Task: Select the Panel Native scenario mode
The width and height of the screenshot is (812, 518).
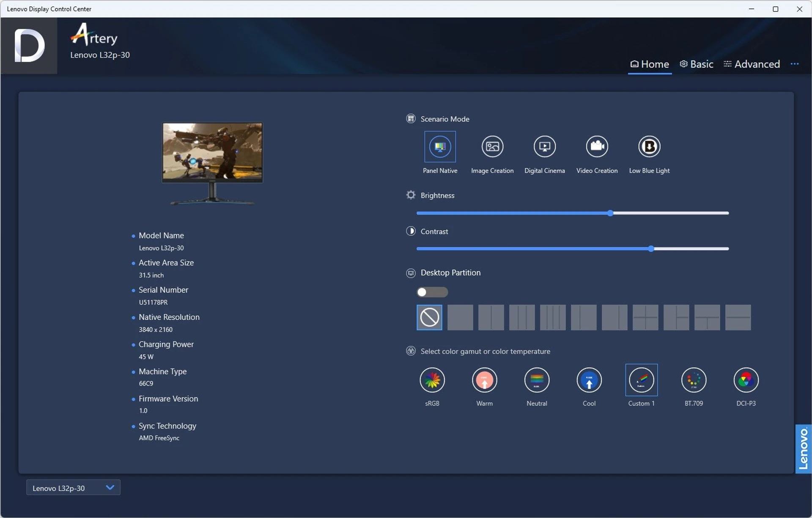Action: tap(440, 147)
